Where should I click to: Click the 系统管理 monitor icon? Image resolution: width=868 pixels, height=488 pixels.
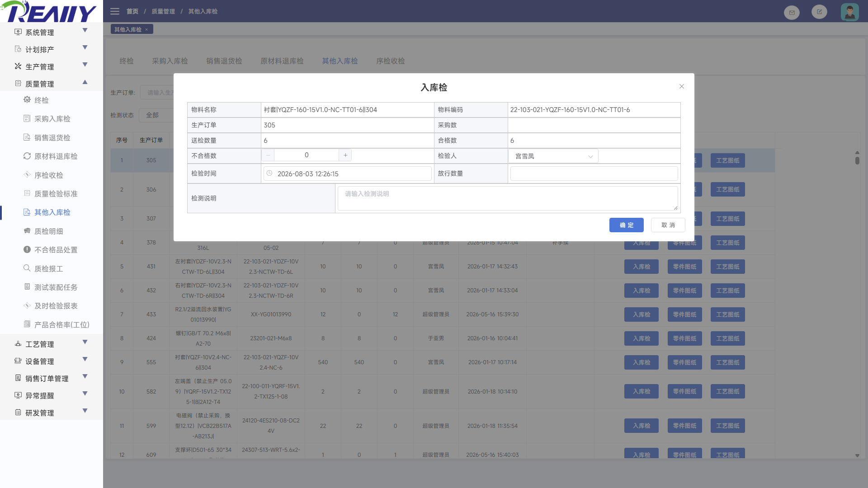coord(18,32)
